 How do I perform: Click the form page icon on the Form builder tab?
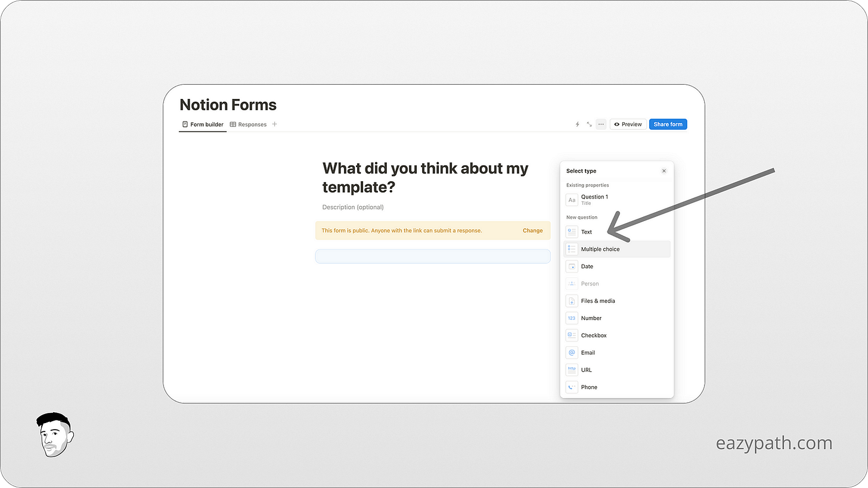185,125
